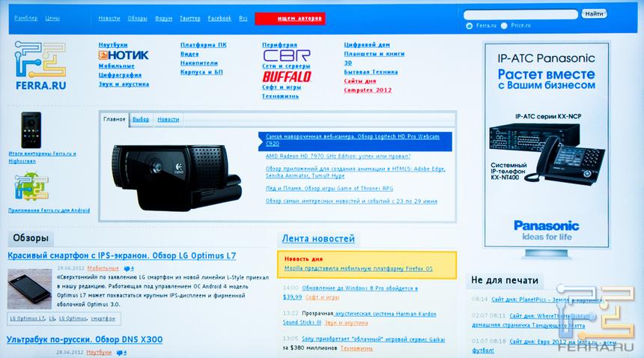Open the red Computex 2012 link
Screen dimensions: 644x358
tap(368, 90)
